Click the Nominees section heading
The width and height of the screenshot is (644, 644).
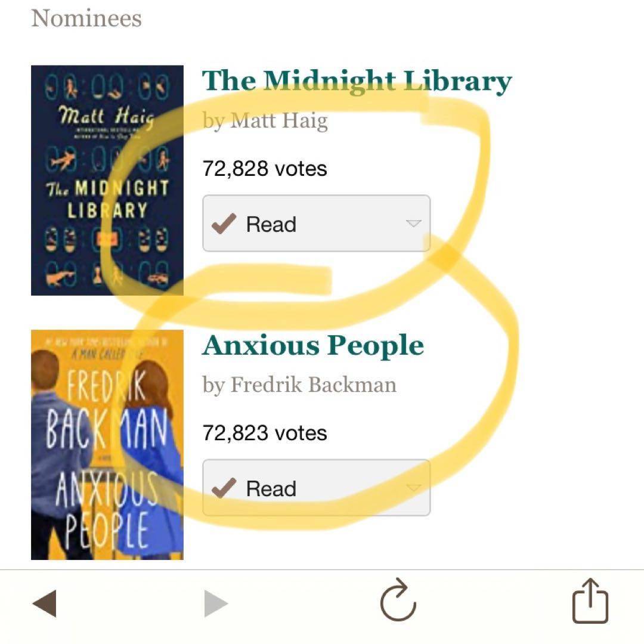coord(86,18)
